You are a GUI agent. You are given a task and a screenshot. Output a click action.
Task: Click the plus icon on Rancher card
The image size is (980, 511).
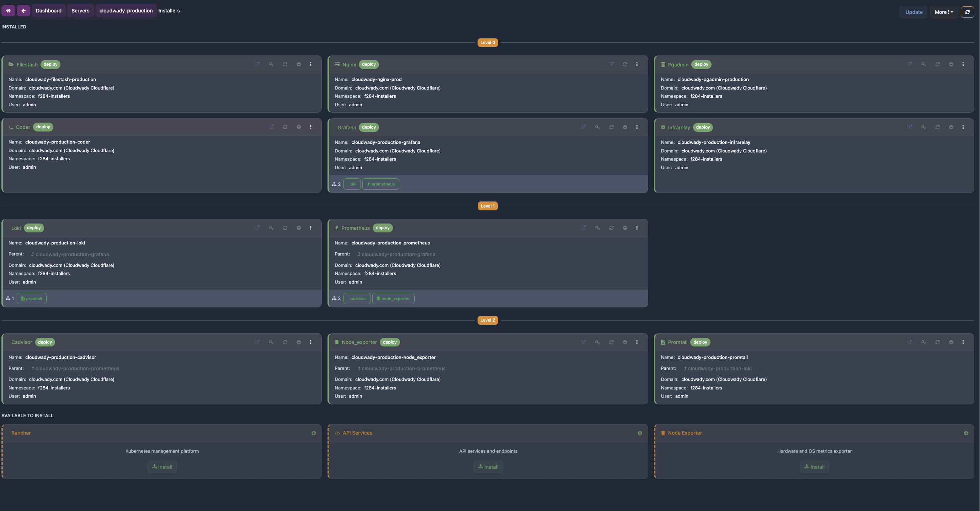tap(314, 433)
